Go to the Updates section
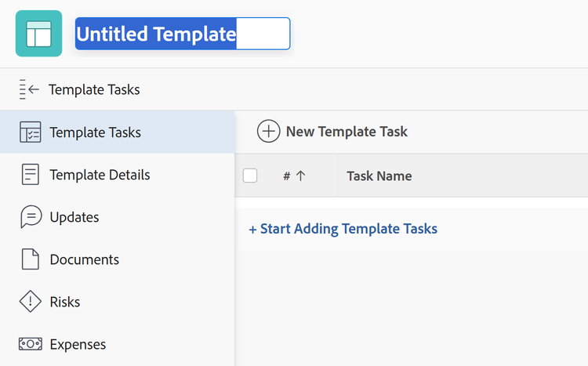This screenshot has height=366, width=588. 74,217
